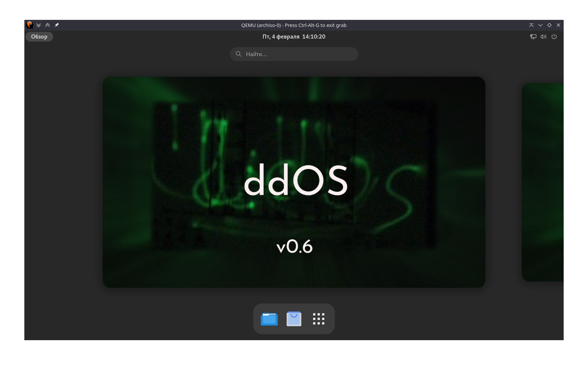Screen dimensions: 588x369
Task: Click the double-up arrows title bar icon
Action: pyautogui.click(x=48, y=25)
